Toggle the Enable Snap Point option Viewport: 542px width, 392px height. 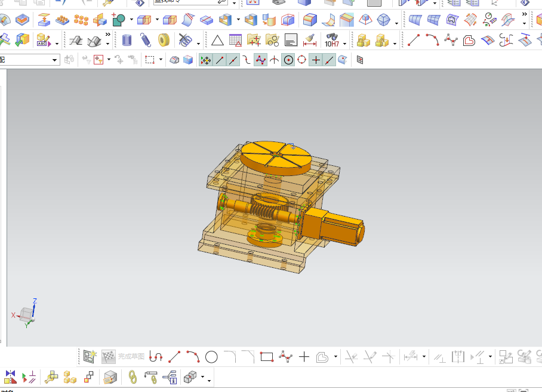206,60
